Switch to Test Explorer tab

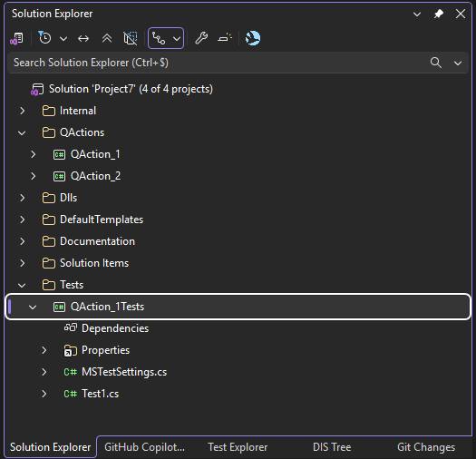click(238, 447)
